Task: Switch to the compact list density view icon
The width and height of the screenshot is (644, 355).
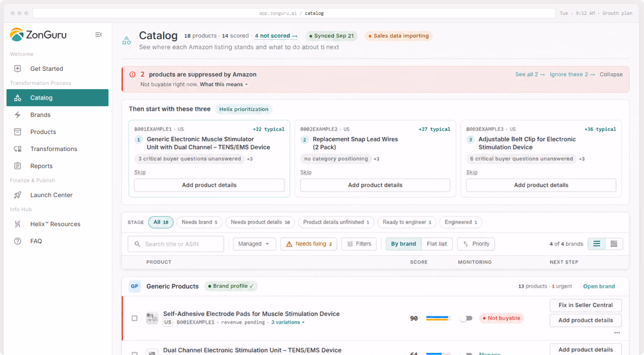Action: [614, 244]
